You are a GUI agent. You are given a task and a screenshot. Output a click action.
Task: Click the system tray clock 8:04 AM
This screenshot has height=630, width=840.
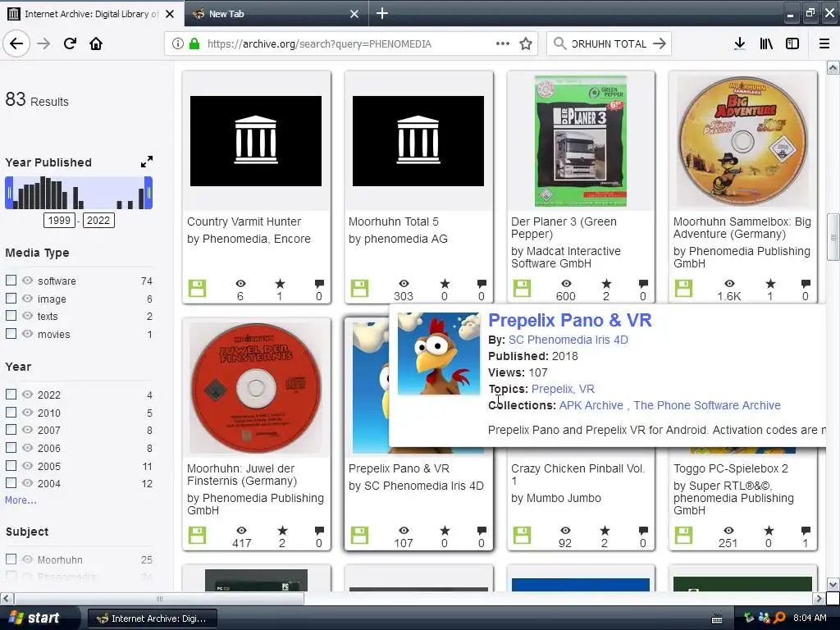810,618
